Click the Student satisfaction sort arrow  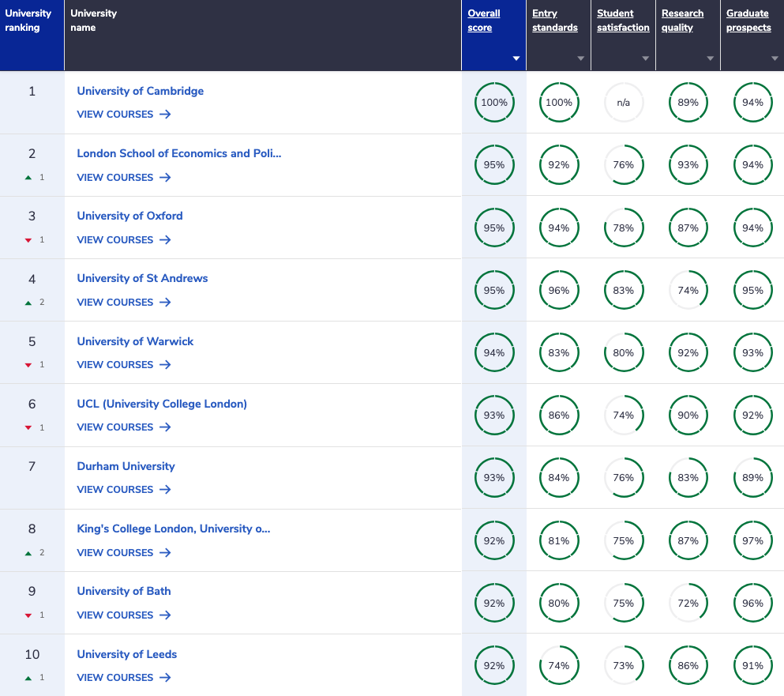646,58
